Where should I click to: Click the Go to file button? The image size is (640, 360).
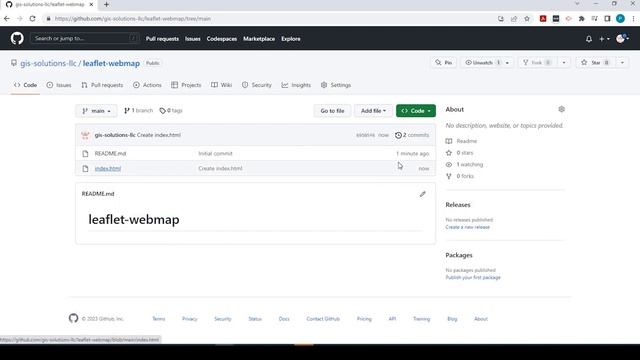coord(332,111)
